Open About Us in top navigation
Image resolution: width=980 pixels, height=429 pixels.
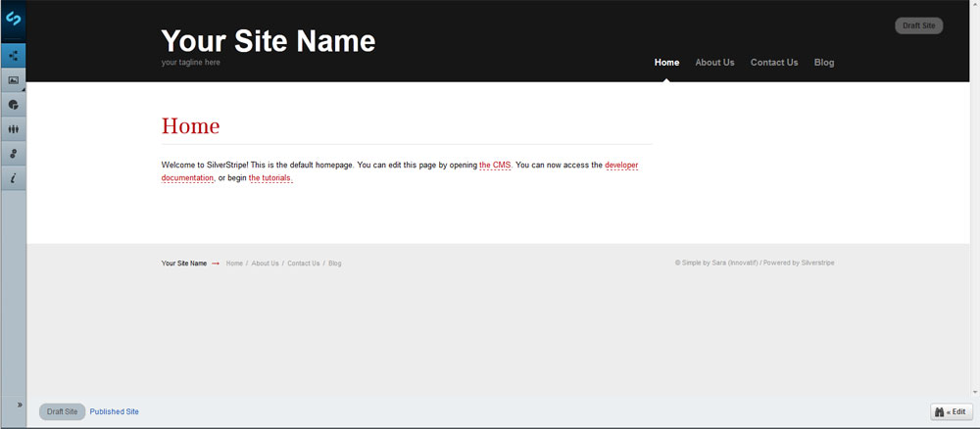click(x=714, y=63)
